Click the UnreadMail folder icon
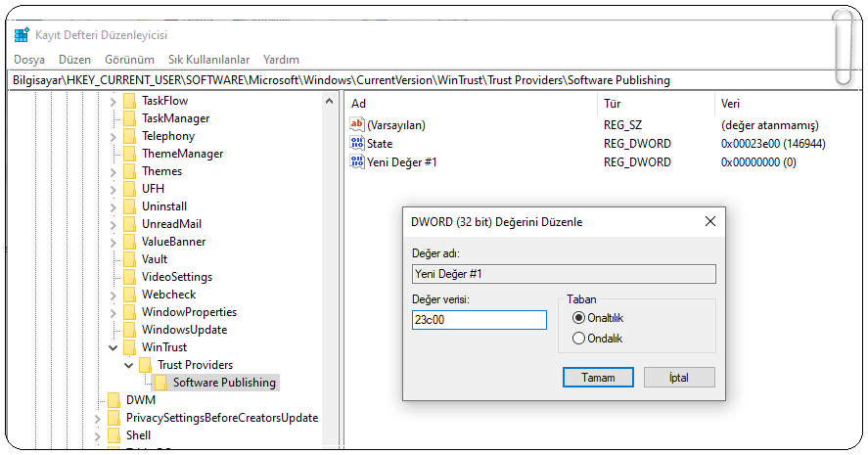The image size is (868, 455). point(129,224)
